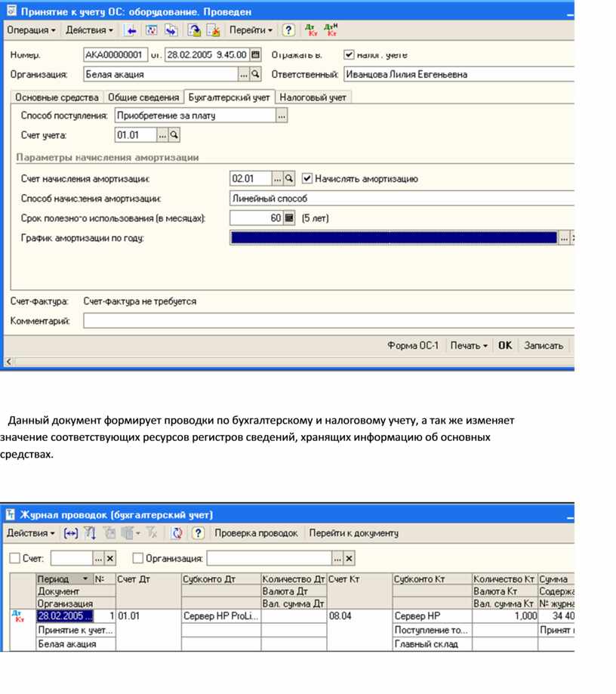
Task: Open account 02.01 with magnifier icon
Action: 289,179
